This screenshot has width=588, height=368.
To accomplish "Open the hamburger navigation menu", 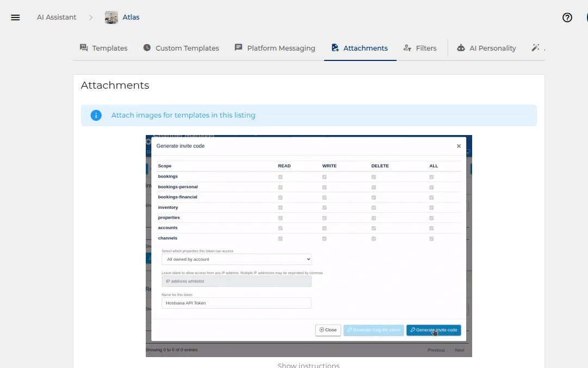I will (15, 17).
